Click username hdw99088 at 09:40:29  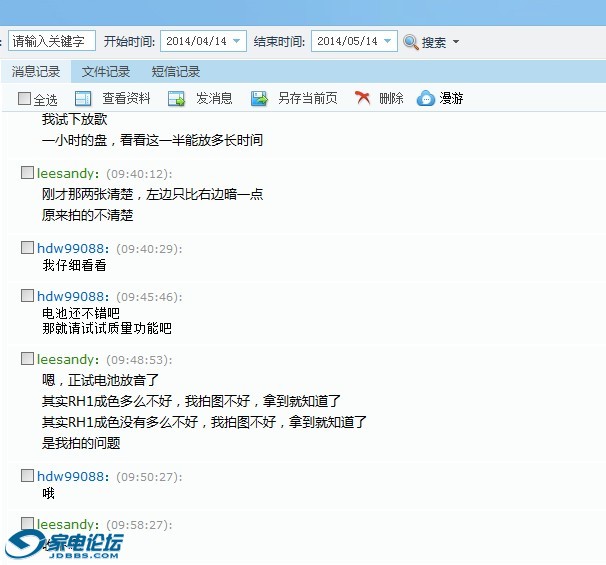[x=71, y=247]
